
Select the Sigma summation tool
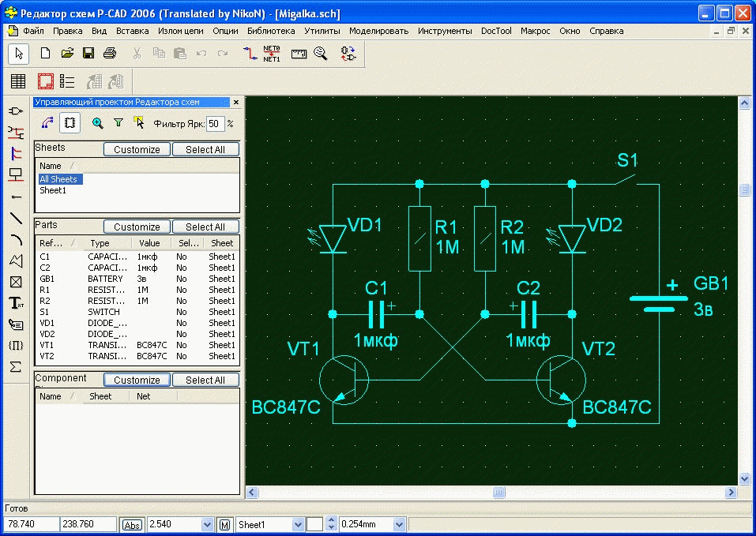click(16, 366)
